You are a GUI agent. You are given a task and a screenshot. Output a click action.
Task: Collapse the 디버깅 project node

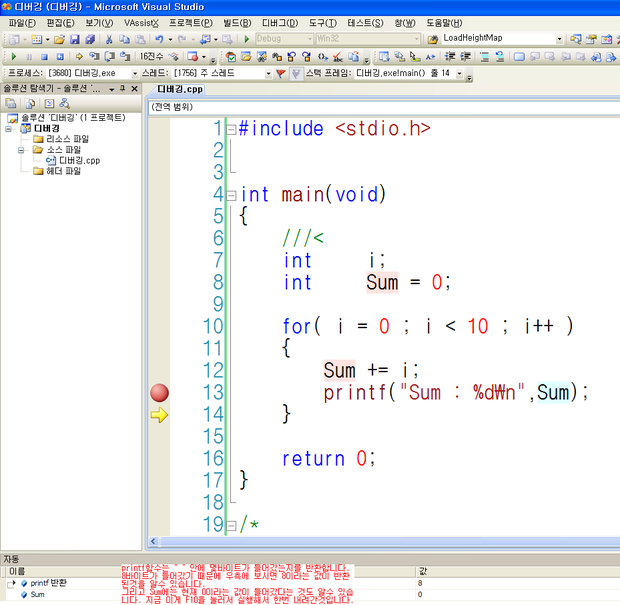(x=8, y=129)
